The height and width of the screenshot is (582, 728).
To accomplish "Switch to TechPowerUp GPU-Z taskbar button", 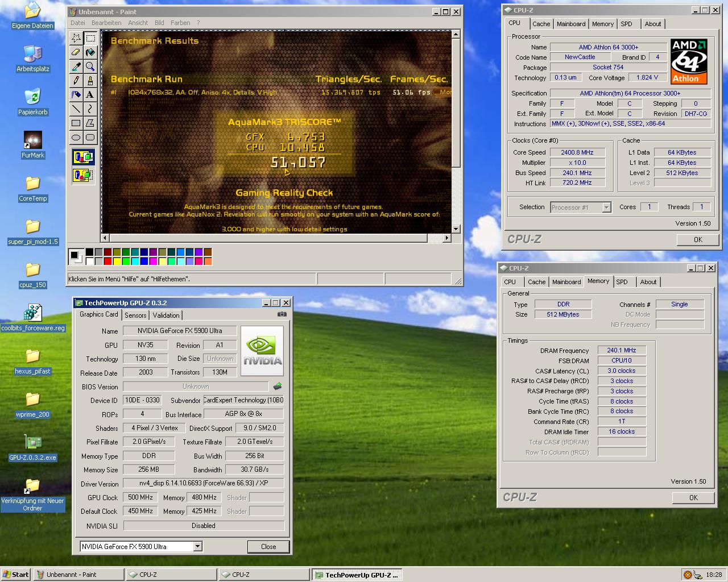I will (357, 575).
